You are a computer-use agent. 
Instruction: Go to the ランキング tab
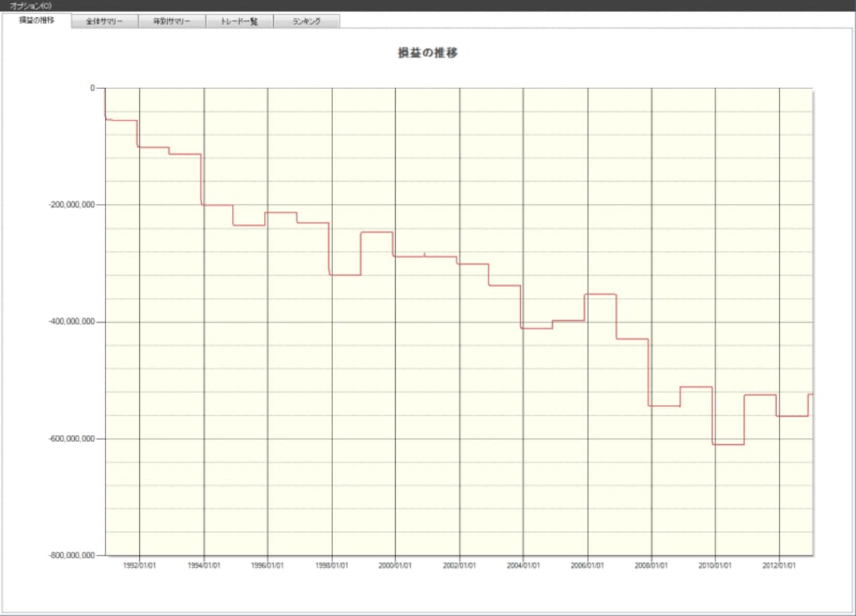(306, 21)
